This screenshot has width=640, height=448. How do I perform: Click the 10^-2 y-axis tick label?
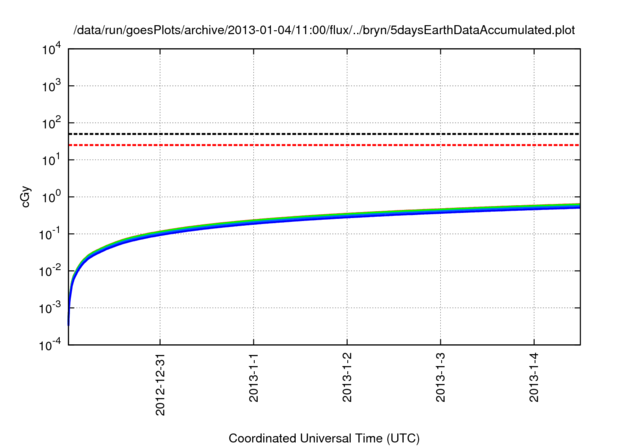(x=50, y=271)
